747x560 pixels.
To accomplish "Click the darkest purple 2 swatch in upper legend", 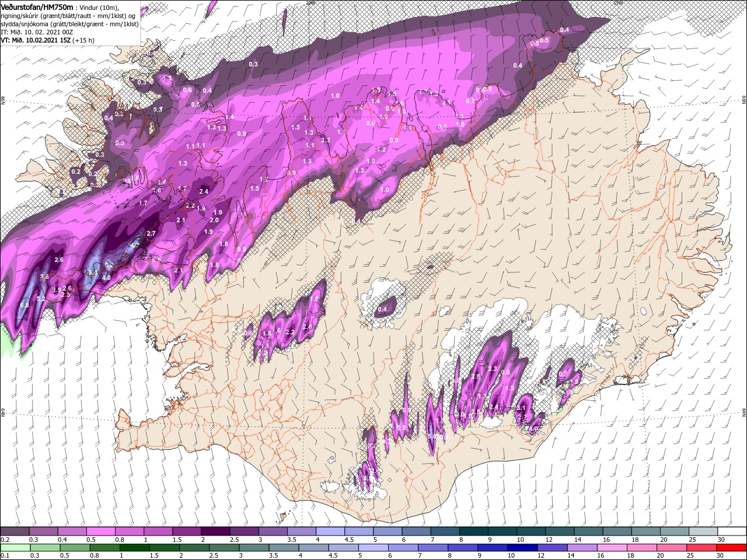I will pyautogui.click(x=215, y=531).
